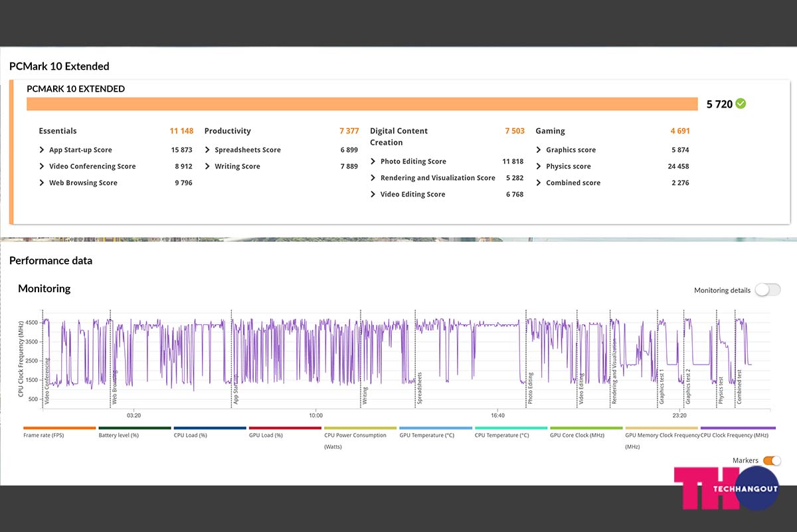Select GPU Memory Clock Frequency legend swatch
This screenshot has width=797, height=532.
(662, 428)
